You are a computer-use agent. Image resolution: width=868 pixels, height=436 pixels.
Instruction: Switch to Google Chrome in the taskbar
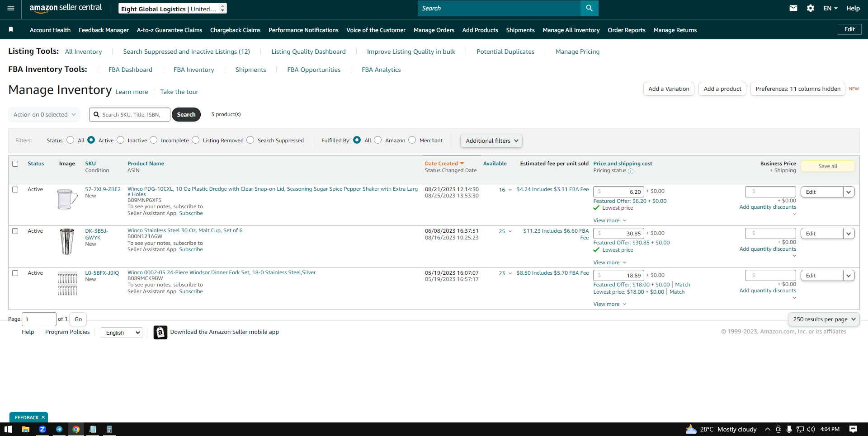pos(76,429)
